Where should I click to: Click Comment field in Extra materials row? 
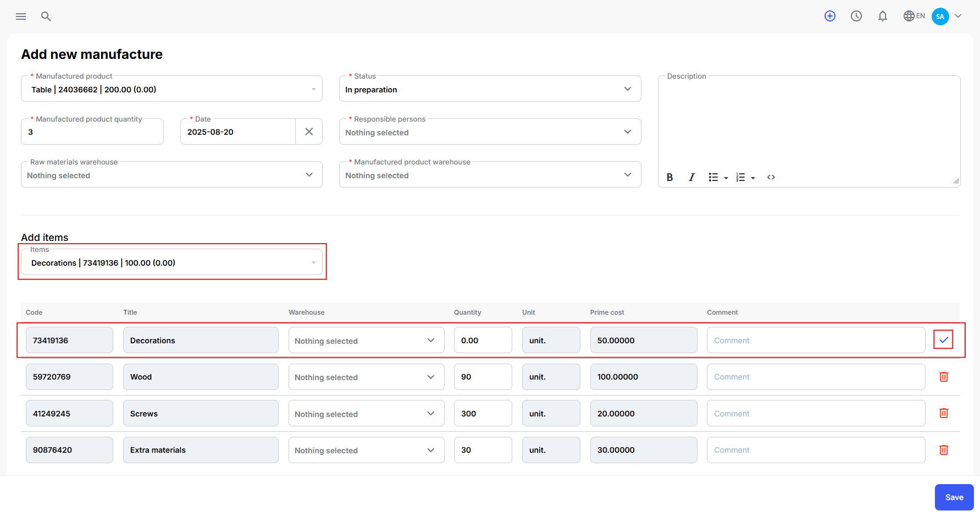click(x=816, y=450)
